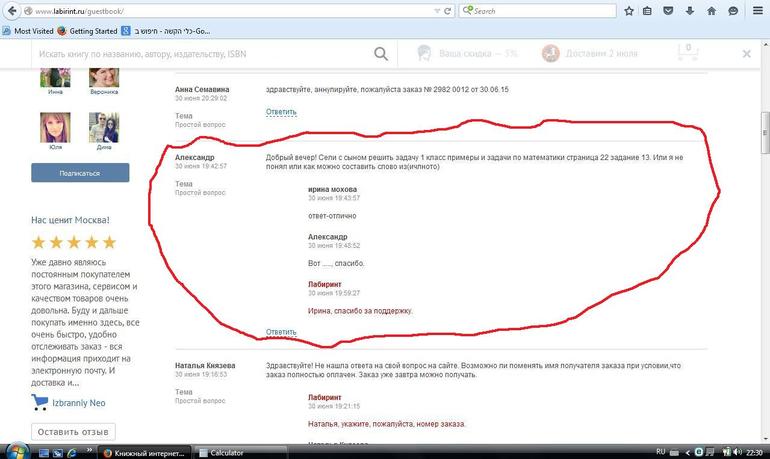Click Ответить under Александр's thread

(x=281, y=331)
